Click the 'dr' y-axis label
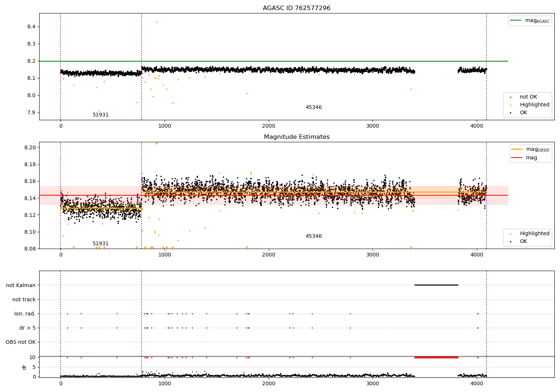 click(x=24, y=367)
